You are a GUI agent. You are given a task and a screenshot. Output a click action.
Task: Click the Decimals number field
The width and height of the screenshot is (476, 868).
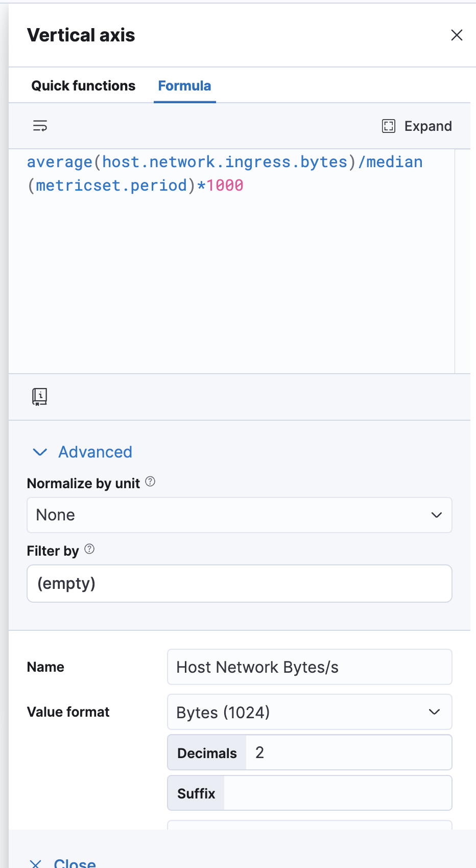coord(348,752)
